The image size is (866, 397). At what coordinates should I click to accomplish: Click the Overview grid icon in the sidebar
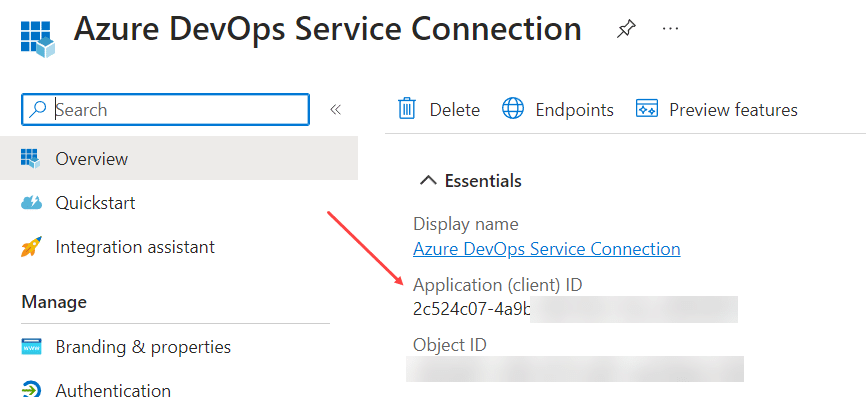(x=30, y=158)
